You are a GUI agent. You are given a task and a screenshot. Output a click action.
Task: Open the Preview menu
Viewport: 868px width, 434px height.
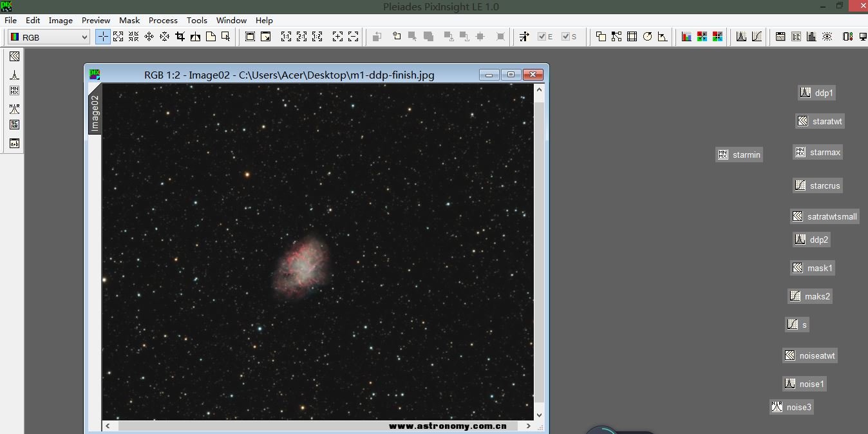(96, 20)
